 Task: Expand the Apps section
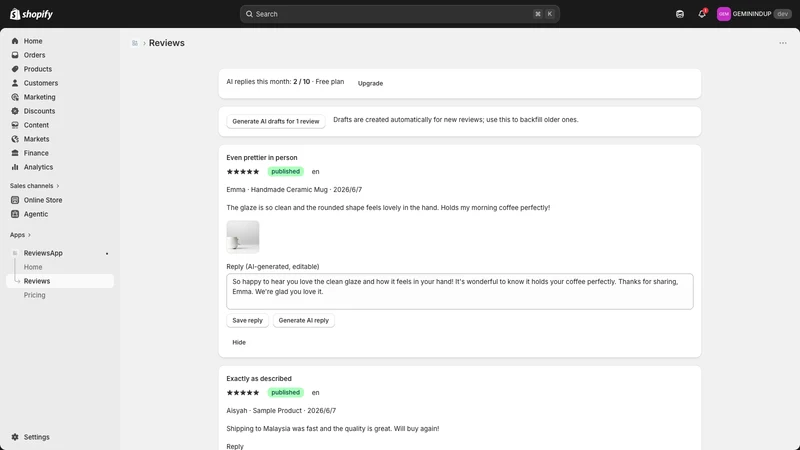point(20,235)
